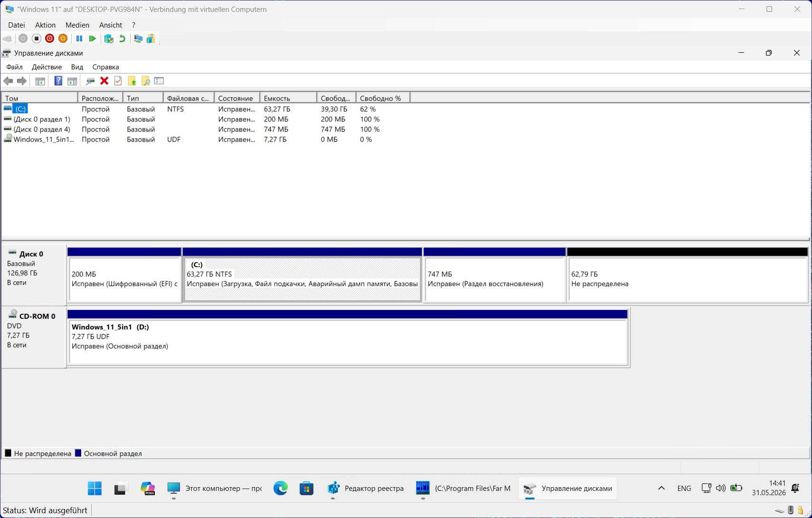Open the Medien menu
The width and height of the screenshot is (812, 518).
77,25
